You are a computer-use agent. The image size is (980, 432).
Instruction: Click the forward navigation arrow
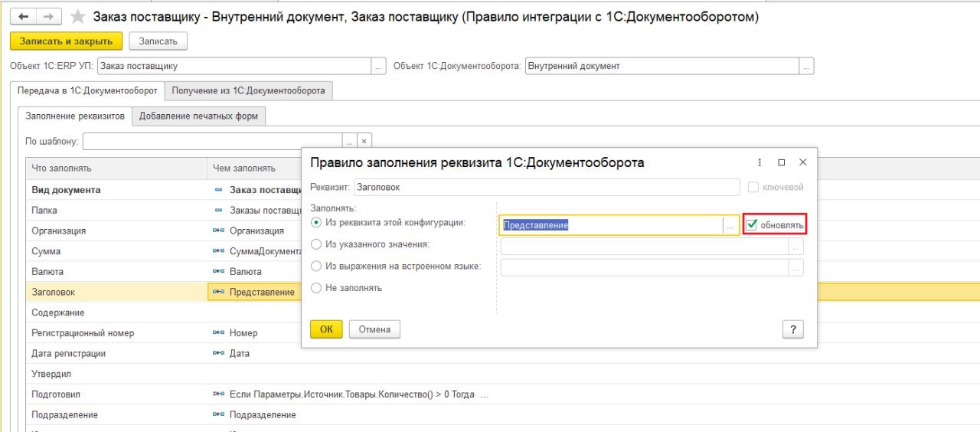pos(48,17)
